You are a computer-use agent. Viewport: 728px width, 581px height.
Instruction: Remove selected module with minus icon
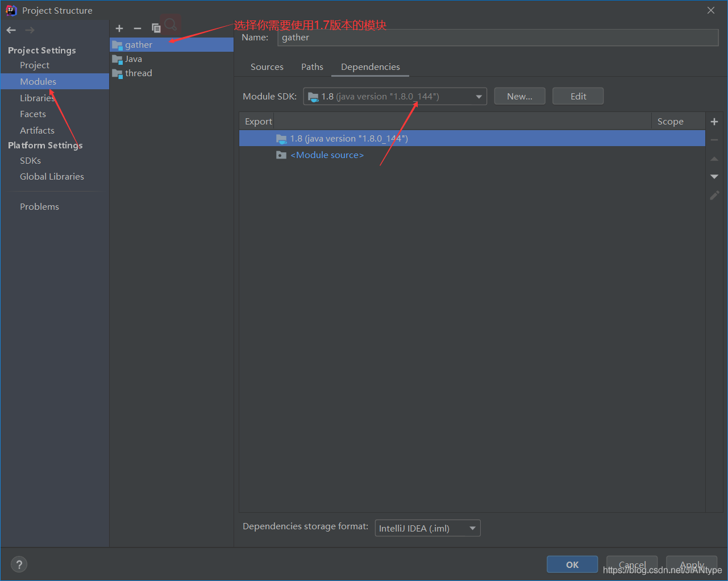[x=137, y=28]
